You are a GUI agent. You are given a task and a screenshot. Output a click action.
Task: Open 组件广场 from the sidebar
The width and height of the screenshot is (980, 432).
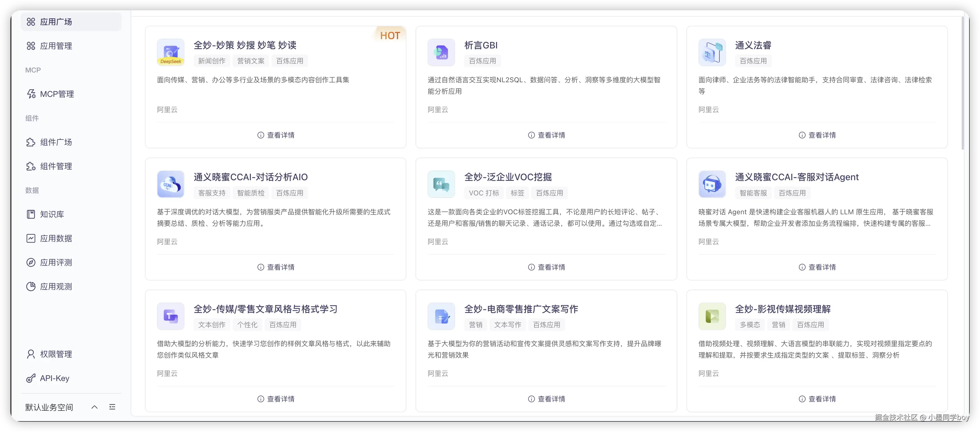[56, 142]
